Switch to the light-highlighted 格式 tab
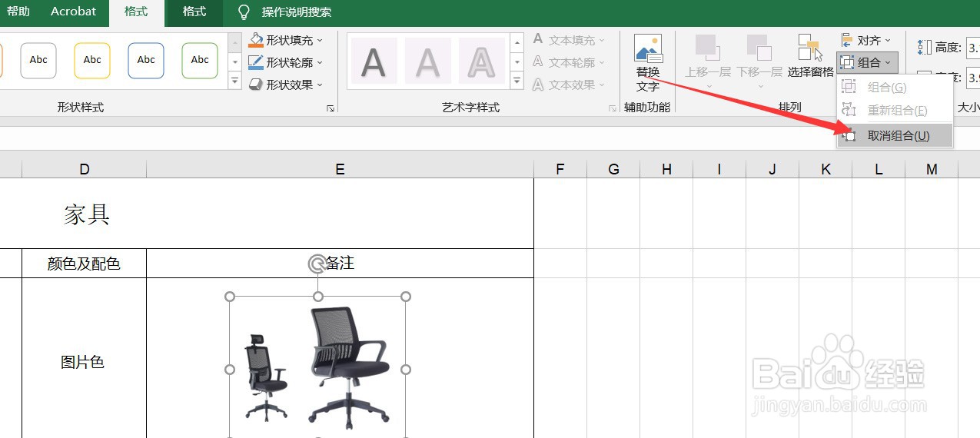The width and height of the screenshot is (980, 438). point(136,12)
